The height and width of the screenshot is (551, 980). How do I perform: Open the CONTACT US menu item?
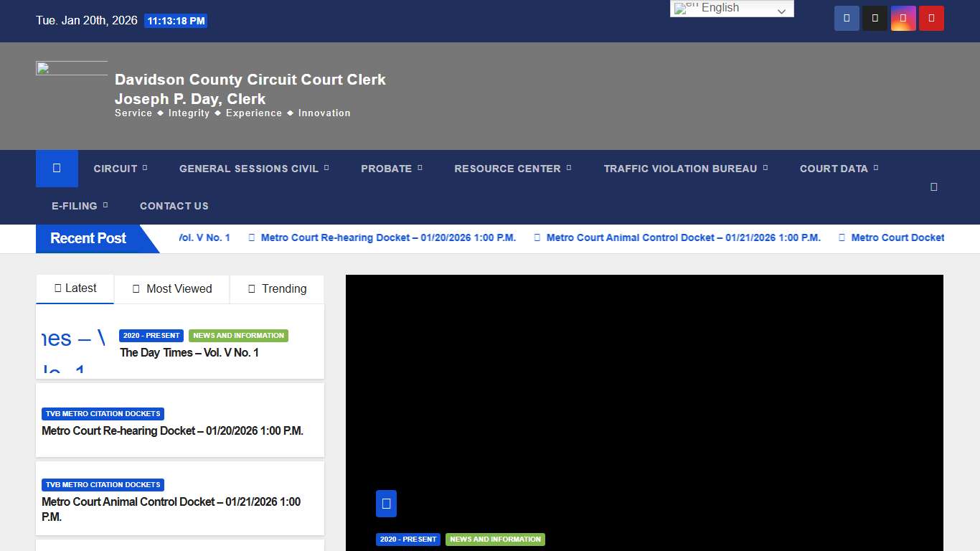click(174, 206)
